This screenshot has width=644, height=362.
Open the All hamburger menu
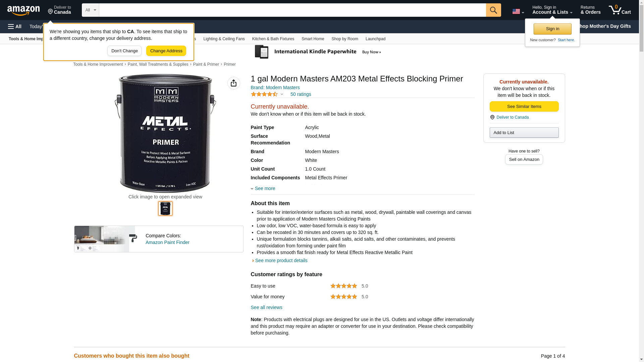15,26
